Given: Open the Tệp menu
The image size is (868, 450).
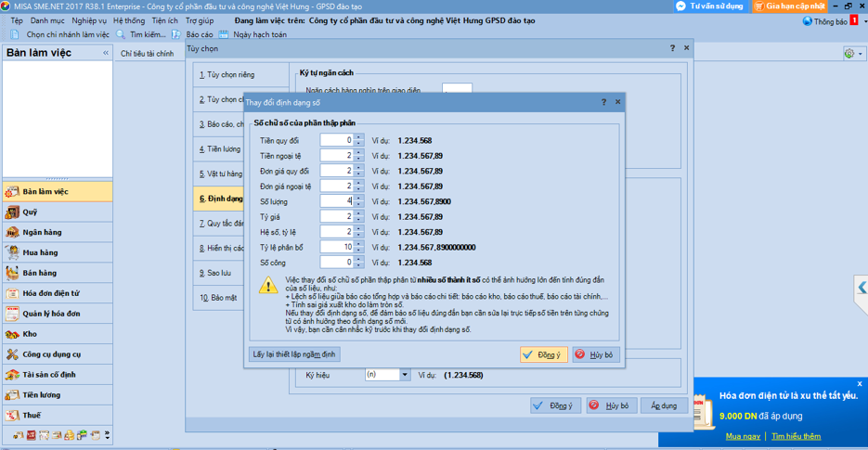Looking at the screenshot, I should (x=17, y=20).
